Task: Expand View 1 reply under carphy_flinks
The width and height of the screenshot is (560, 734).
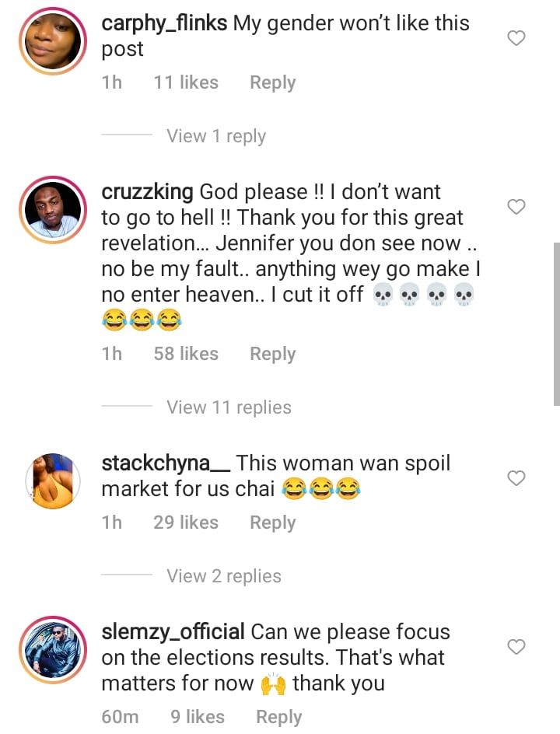Action: pos(216,136)
